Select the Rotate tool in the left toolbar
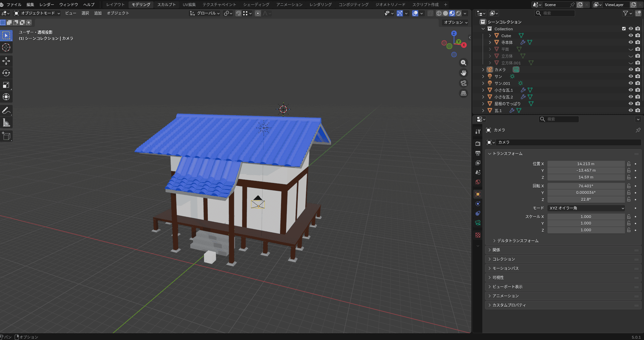The image size is (644, 340). [x=6, y=73]
